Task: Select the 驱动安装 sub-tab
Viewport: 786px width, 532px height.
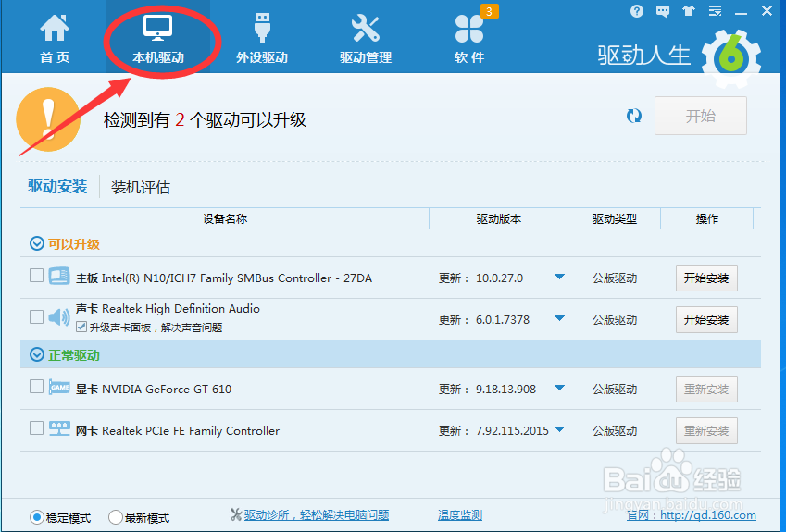Action: pyautogui.click(x=57, y=186)
